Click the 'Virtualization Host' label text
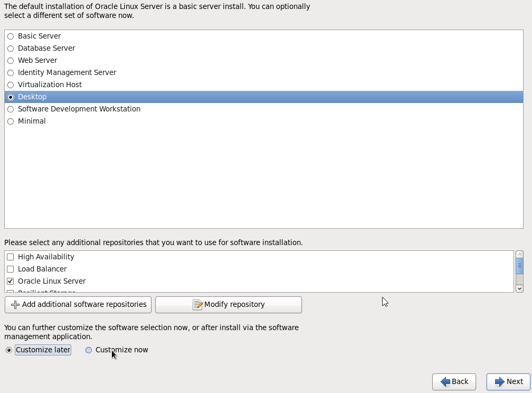Image resolution: width=532 pixels, height=393 pixels. [x=50, y=85]
